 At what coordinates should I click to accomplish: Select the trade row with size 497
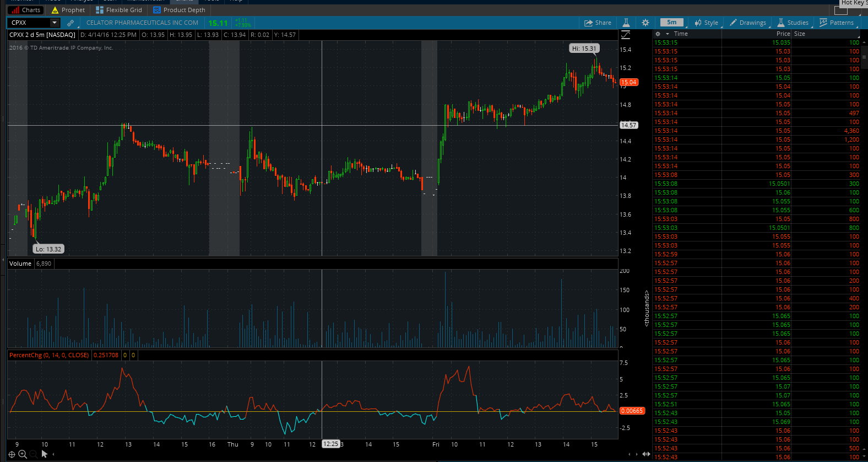point(757,113)
